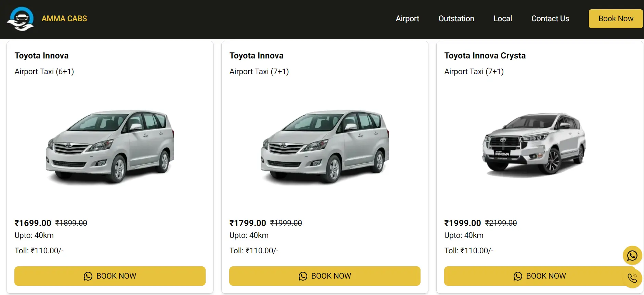The width and height of the screenshot is (644, 295).
Task: Click the AMMA CABS brand name
Action: (64, 18)
